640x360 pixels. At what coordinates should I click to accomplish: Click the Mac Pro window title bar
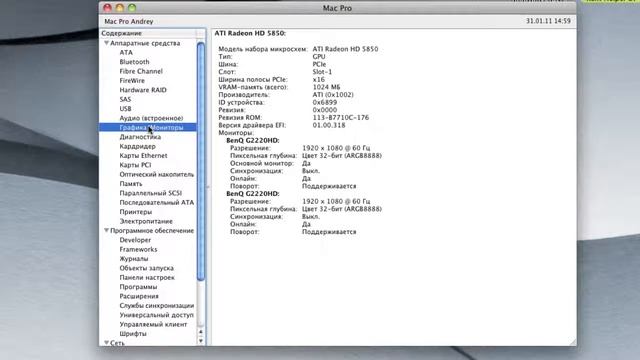tap(337, 8)
